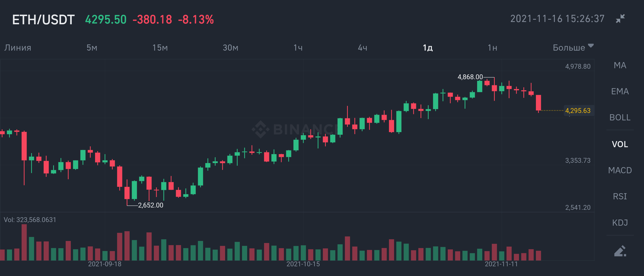
Task: Toggle the EMA indicator
Action: pos(620,91)
